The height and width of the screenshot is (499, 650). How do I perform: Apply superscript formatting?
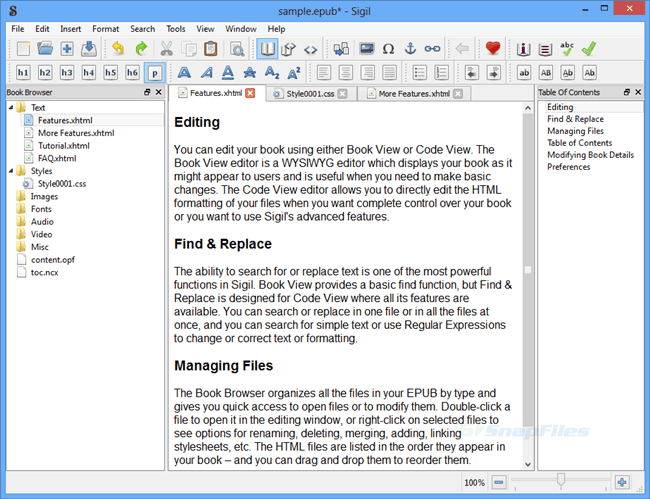tap(293, 73)
